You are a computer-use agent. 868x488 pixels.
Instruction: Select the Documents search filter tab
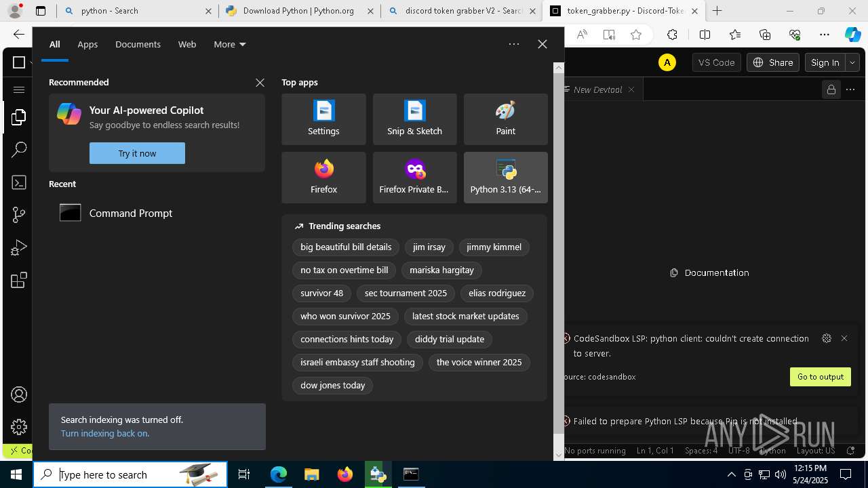pos(138,44)
